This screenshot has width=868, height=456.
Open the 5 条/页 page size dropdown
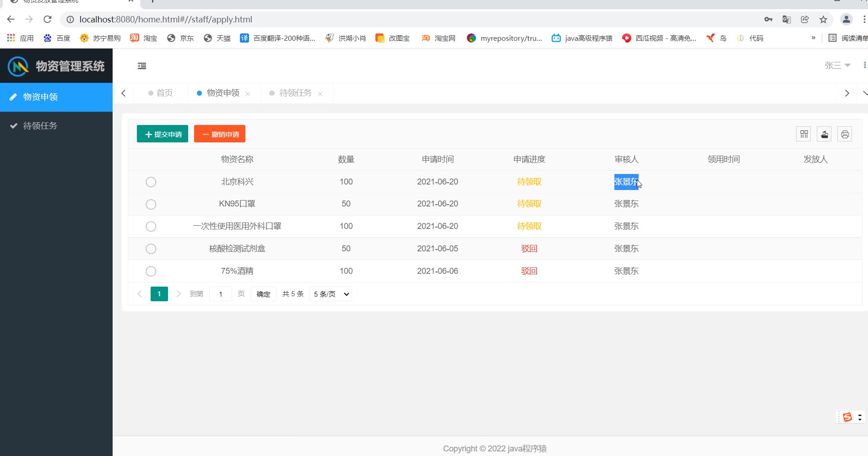(331, 294)
